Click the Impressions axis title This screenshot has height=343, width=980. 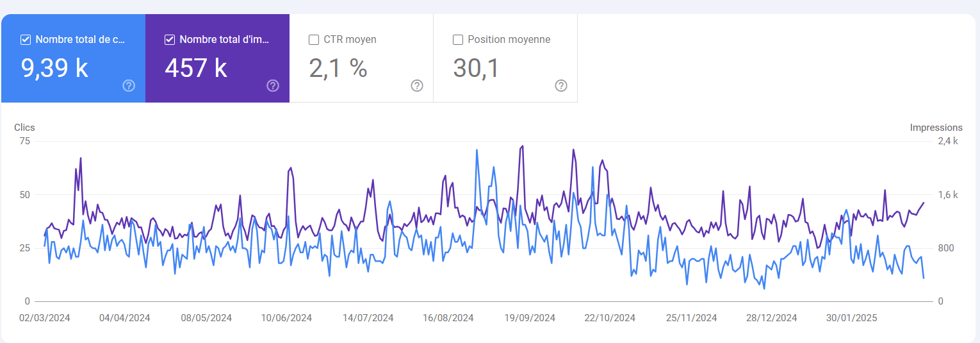(x=936, y=128)
